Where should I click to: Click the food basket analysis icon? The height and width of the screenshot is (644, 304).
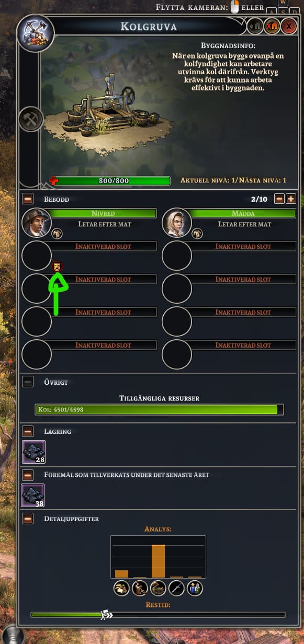(121, 588)
